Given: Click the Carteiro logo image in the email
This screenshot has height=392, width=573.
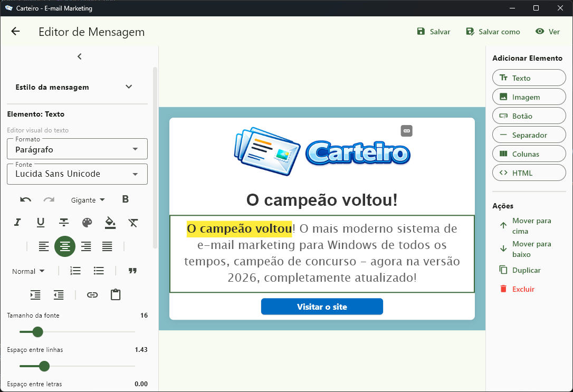Looking at the screenshot, I should [x=322, y=151].
